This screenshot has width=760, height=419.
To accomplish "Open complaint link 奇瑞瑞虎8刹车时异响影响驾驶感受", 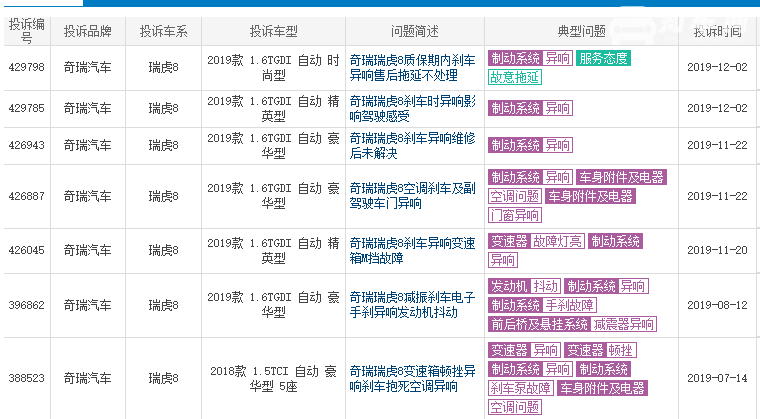I will (x=412, y=109).
